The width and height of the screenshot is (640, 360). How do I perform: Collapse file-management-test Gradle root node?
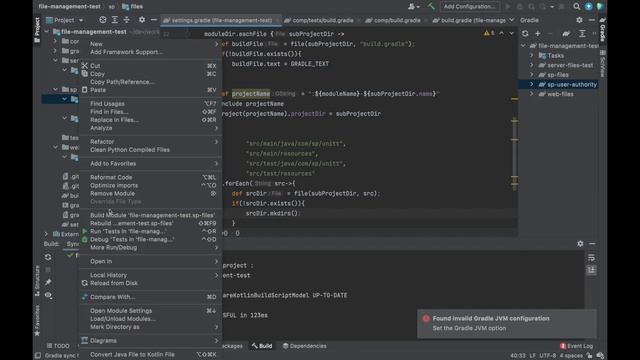coord(523,46)
